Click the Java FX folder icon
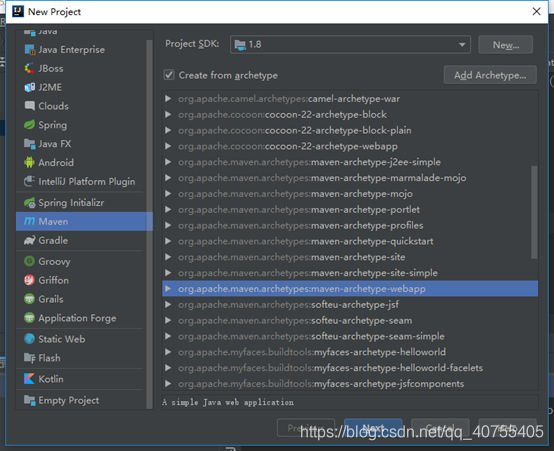Viewport: 554px width, 451px height. click(x=30, y=144)
